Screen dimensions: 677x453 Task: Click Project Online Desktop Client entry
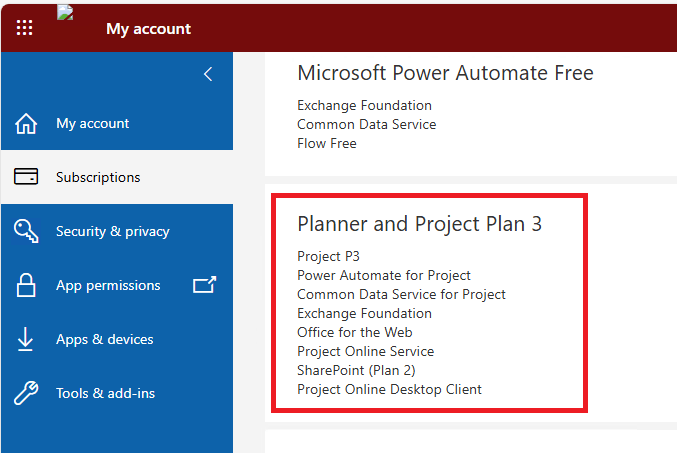click(x=389, y=389)
